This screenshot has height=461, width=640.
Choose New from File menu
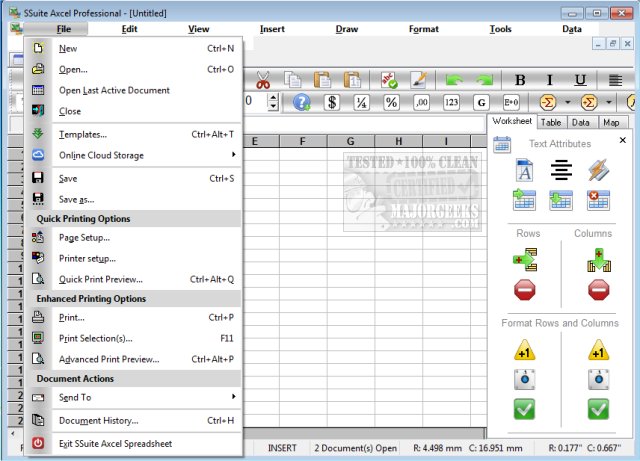(135, 49)
